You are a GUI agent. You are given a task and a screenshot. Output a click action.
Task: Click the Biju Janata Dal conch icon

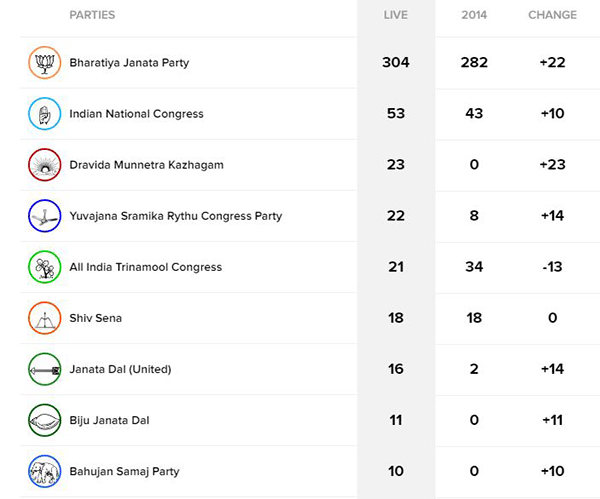pyautogui.click(x=44, y=420)
